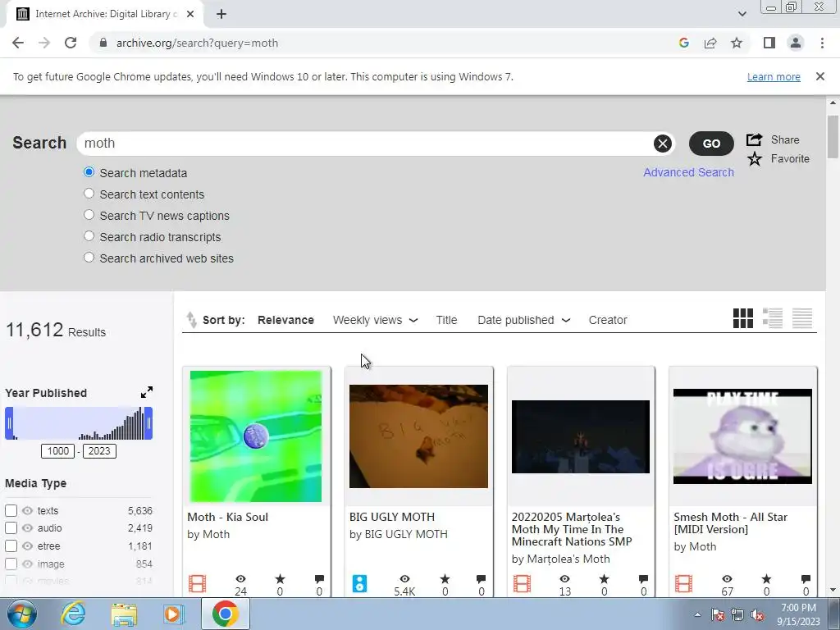Click the right year range slider handle

pyautogui.click(x=148, y=423)
